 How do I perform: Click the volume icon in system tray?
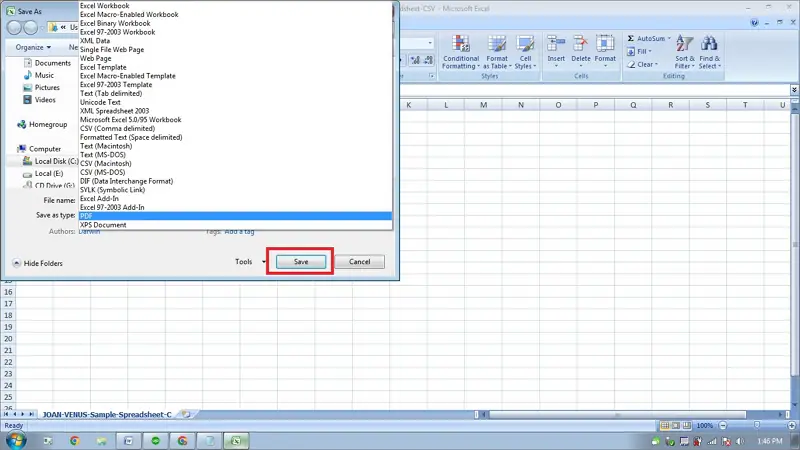[740, 441]
